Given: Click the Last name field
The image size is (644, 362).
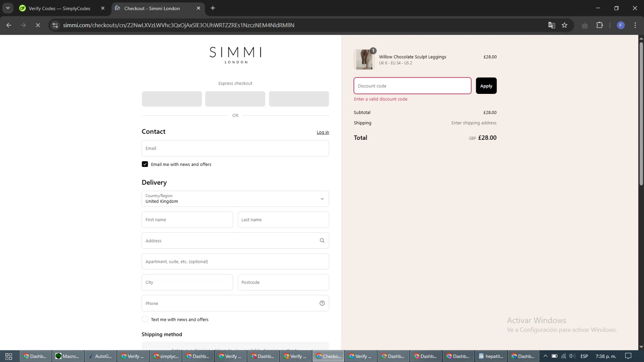Looking at the screenshot, I should [x=283, y=220].
